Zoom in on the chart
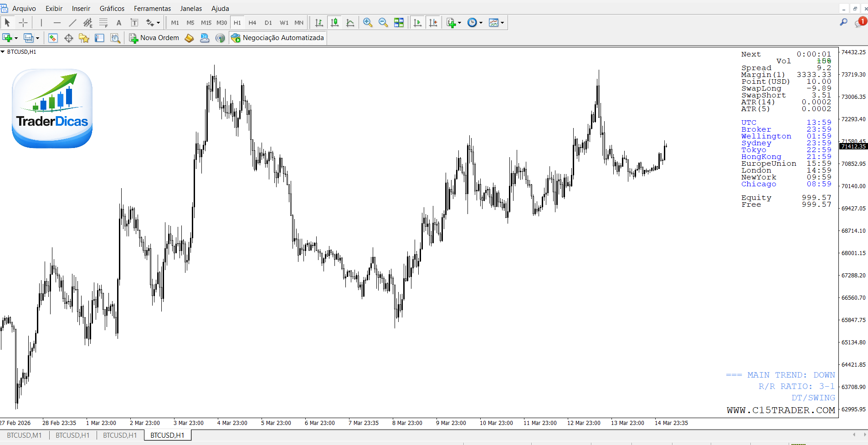This screenshot has width=868, height=445. click(368, 23)
